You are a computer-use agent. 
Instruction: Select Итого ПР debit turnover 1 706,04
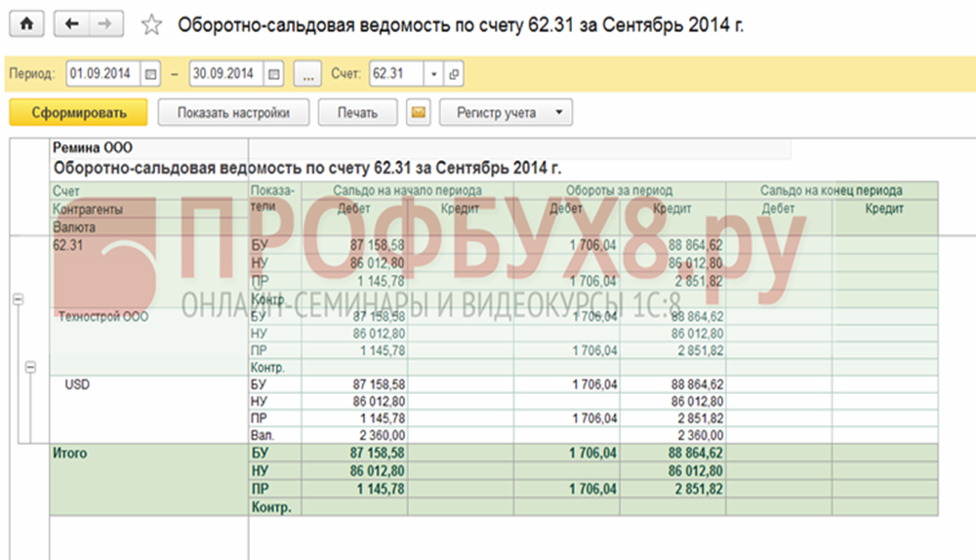(567, 489)
